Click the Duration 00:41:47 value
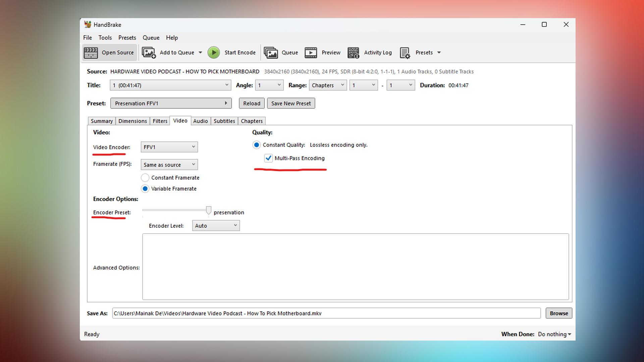The width and height of the screenshot is (644, 362). [459, 85]
